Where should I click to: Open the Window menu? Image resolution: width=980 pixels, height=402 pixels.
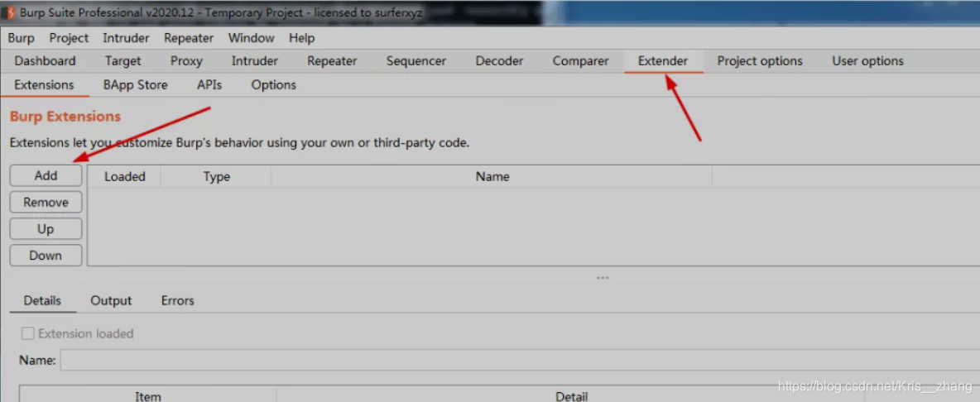click(252, 38)
